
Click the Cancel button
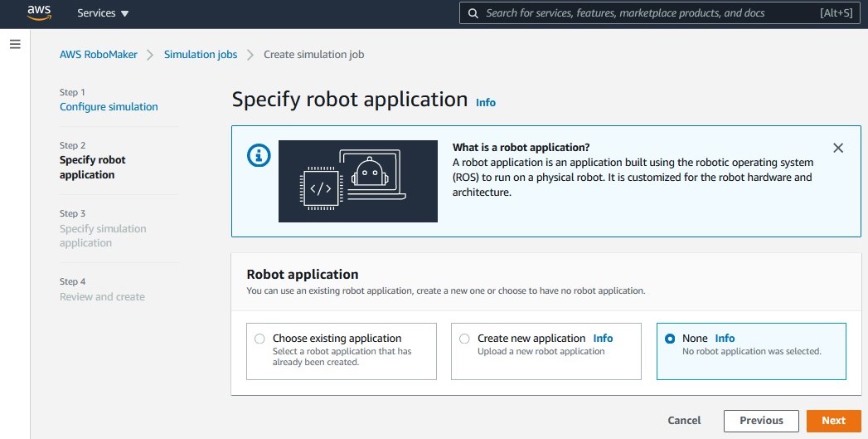pos(684,421)
